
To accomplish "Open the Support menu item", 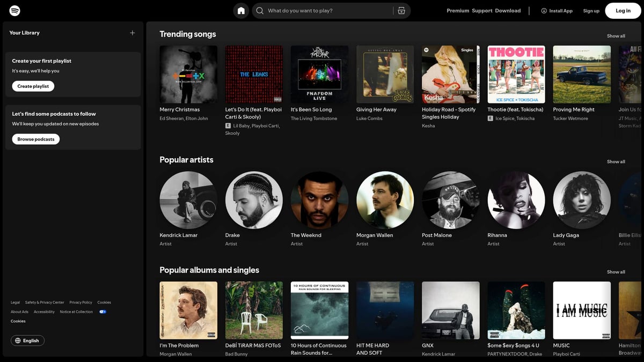I will [x=481, y=10].
